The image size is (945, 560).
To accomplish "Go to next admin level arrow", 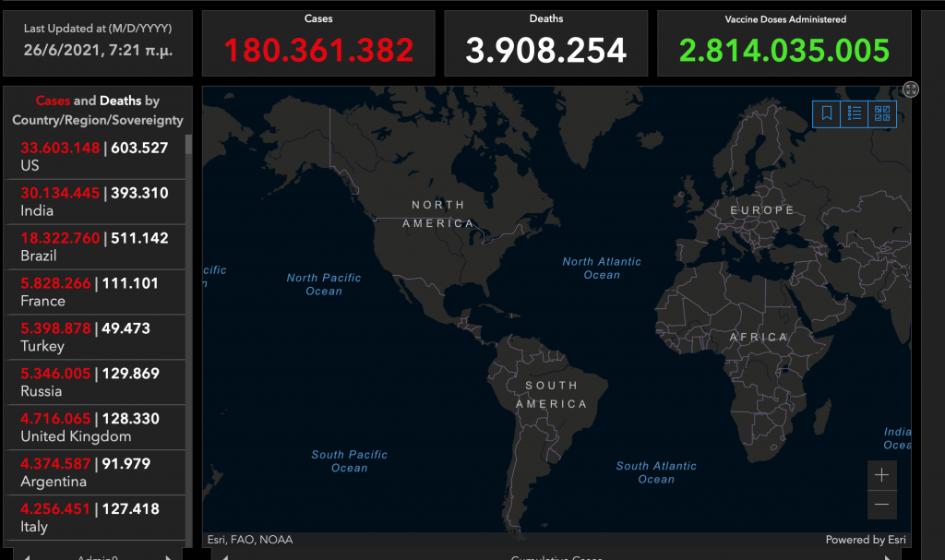I will [x=167, y=556].
